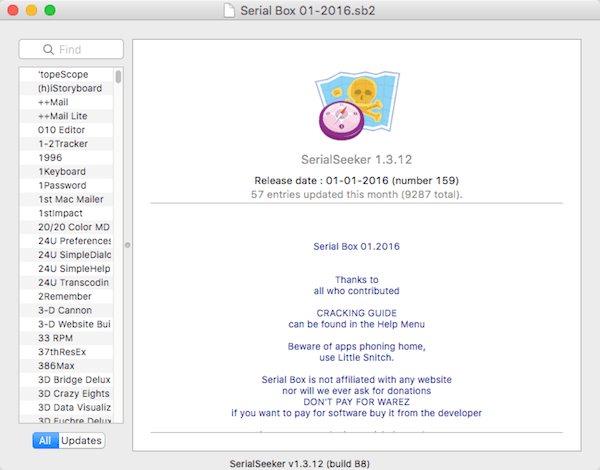The height and width of the screenshot is (470, 600).
Task: Click the split-view divider handle
Action: coord(127,244)
